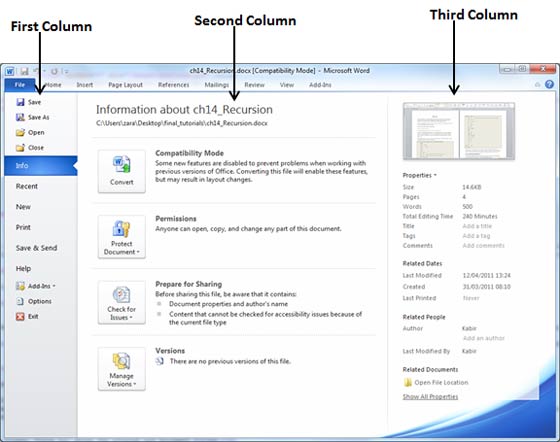Expand the Properties dropdown arrow
Screen dimensions: 560x442
[x=435, y=175]
